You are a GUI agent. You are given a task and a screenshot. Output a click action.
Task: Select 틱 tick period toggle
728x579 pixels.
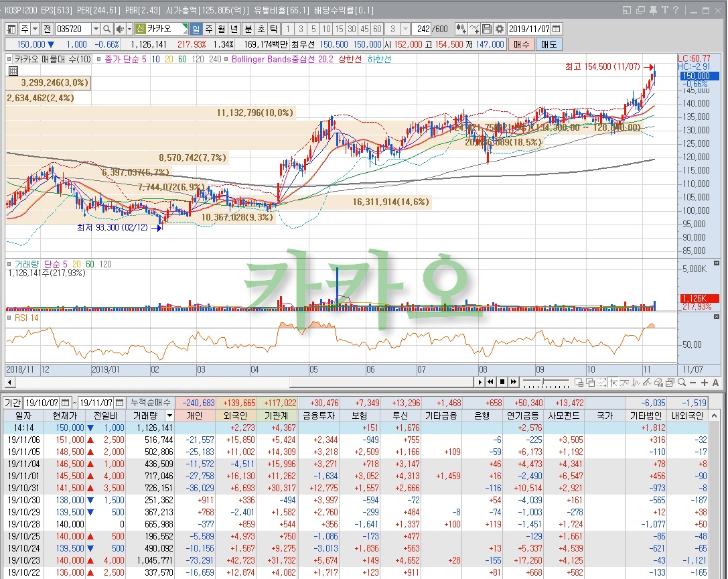coord(273,29)
